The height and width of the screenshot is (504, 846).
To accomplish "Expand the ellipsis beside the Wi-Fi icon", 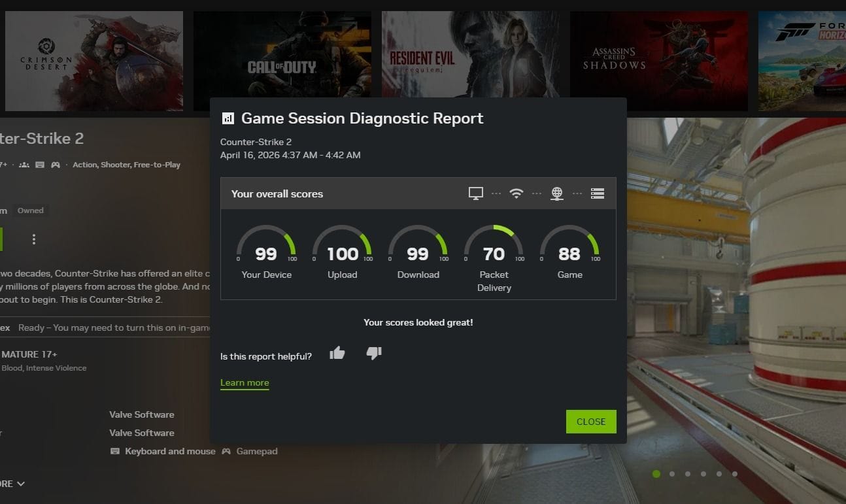I will (537, 193).
